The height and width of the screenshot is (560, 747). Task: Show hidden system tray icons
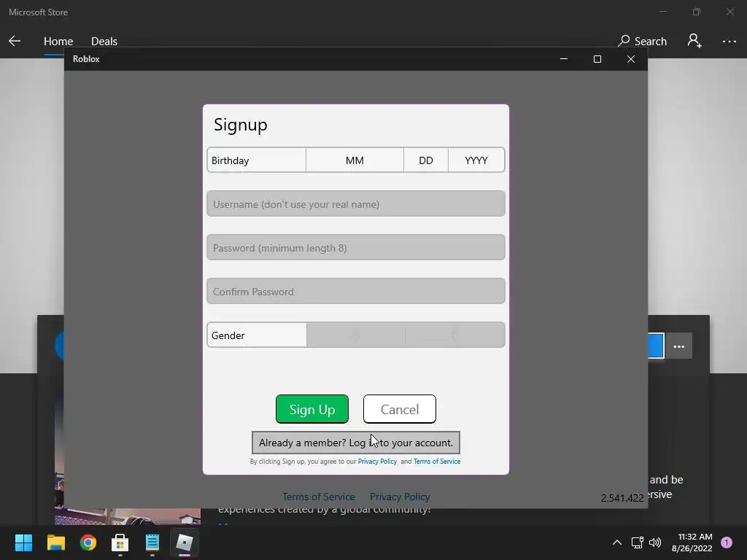click(x=617, y=542)
